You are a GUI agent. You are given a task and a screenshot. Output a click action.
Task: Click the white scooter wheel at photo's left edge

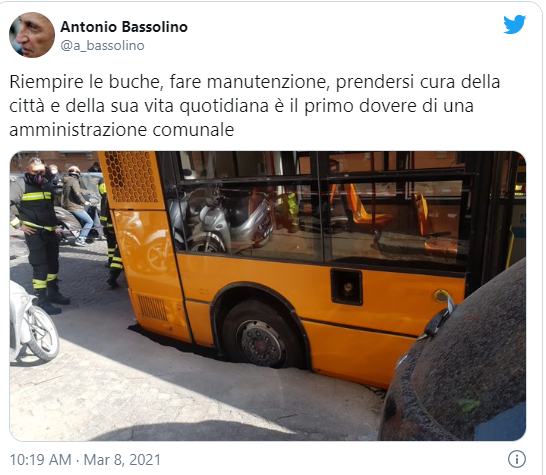click(42, 333)
